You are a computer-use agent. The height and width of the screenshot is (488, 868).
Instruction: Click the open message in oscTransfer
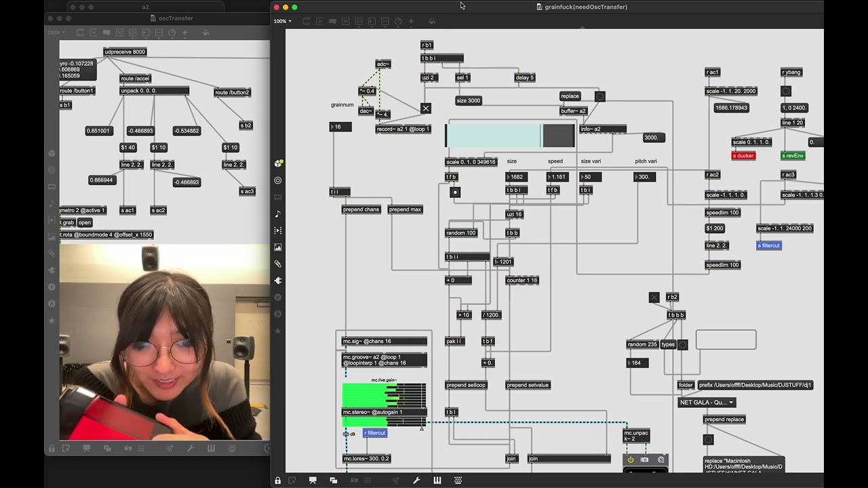coord(85,222)
